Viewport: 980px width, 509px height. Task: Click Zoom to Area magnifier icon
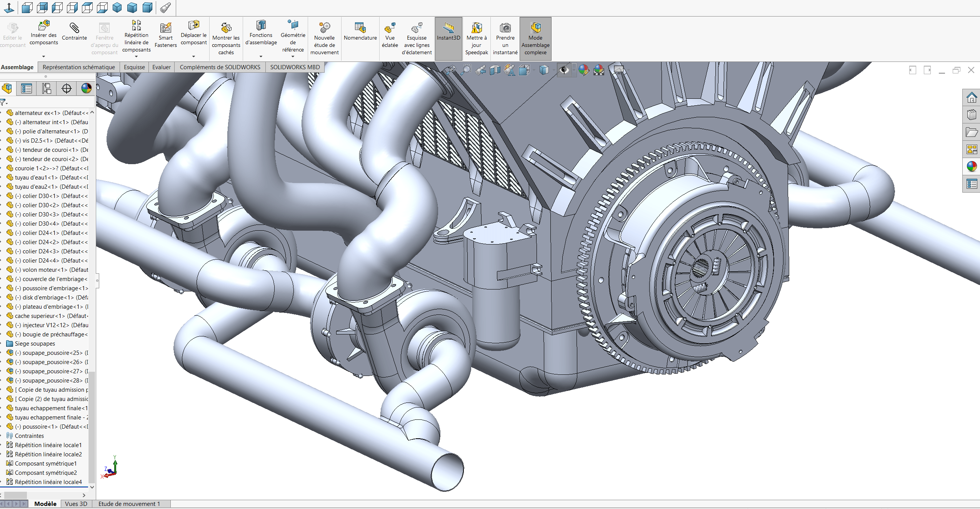(466, 70)
